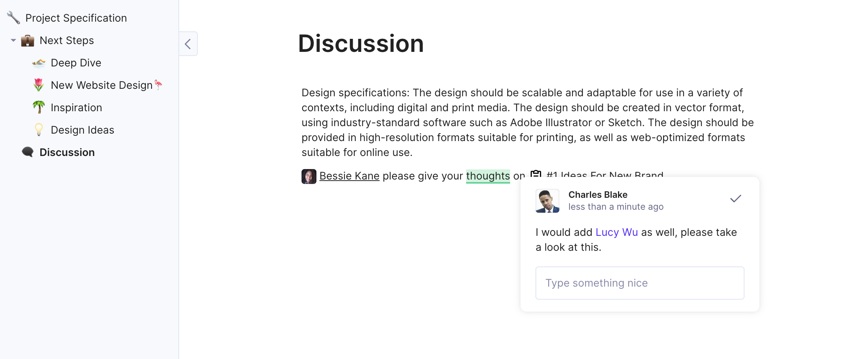Click the clipboard icon before #1 Ideas
Screen dimensions: 868x359
(536, 174)
